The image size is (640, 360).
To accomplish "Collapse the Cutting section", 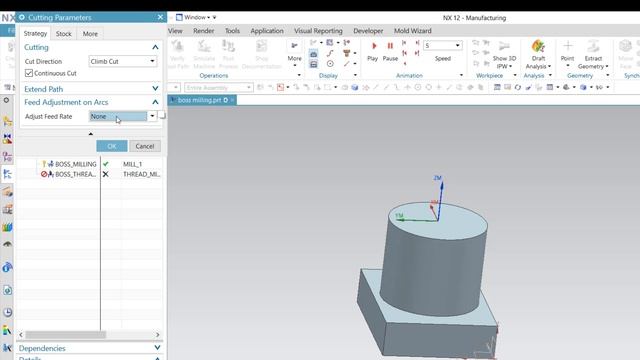I will tap(155, 47).
